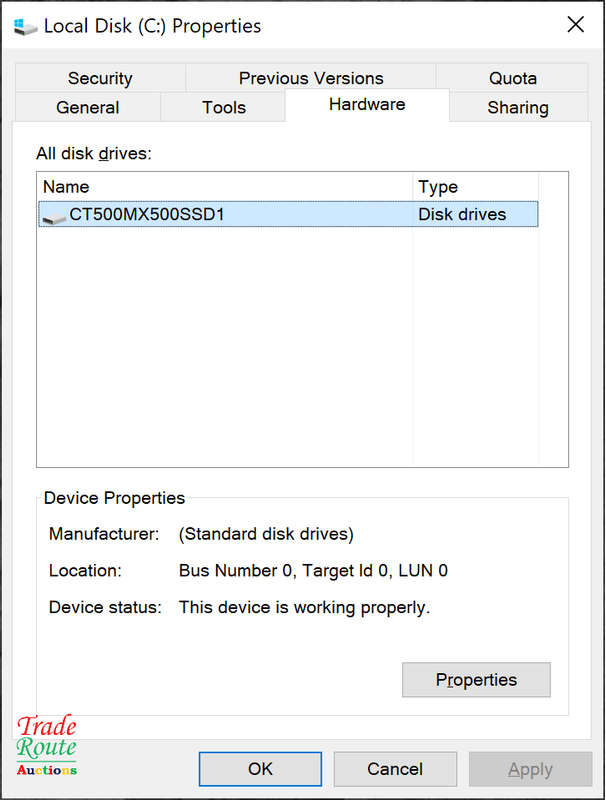This screenshot has width=606, height=800.
Task: Open the Previous Versions tab
Action: pyautogui.click(x=311, y=78)
